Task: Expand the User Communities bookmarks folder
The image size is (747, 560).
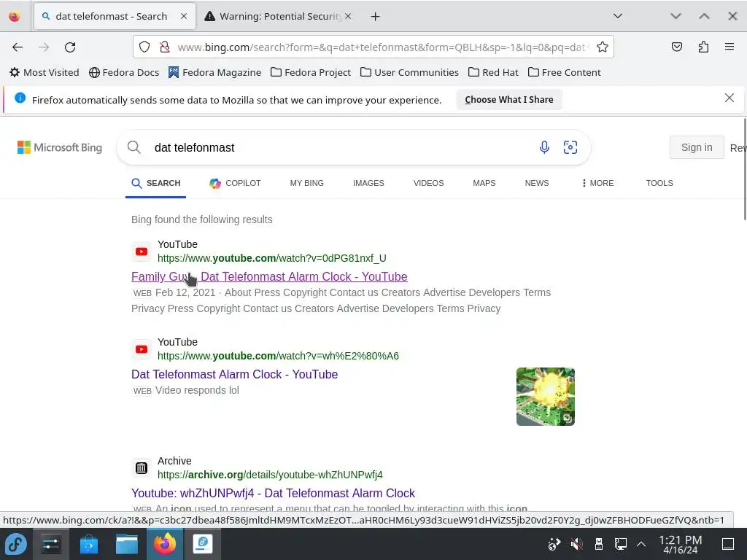Action: (410, 72)
